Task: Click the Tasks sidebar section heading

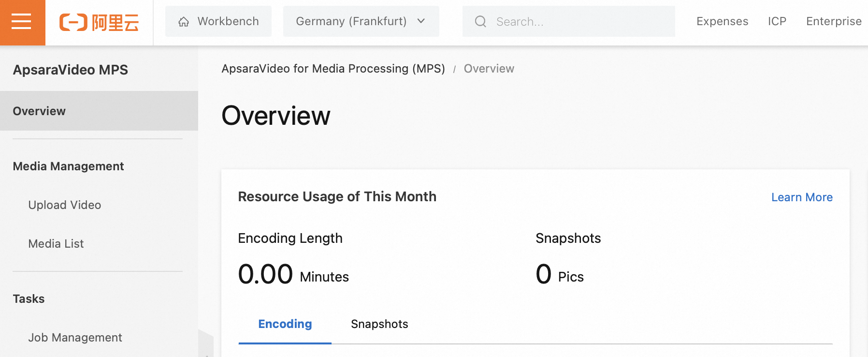Action: 29,299
